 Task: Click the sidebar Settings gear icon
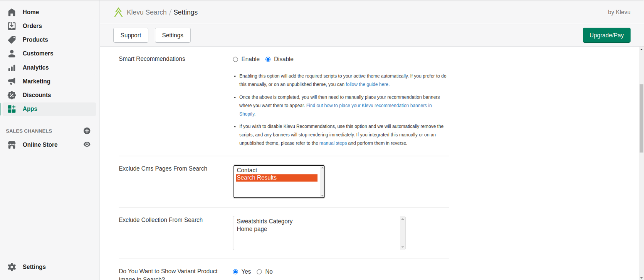coord(12,267)
